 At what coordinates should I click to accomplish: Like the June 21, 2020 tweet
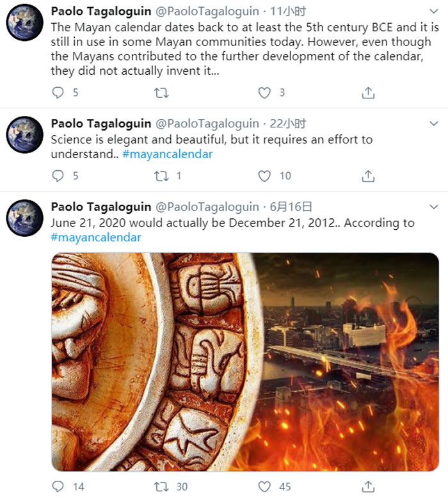click(x=264, y=486)
